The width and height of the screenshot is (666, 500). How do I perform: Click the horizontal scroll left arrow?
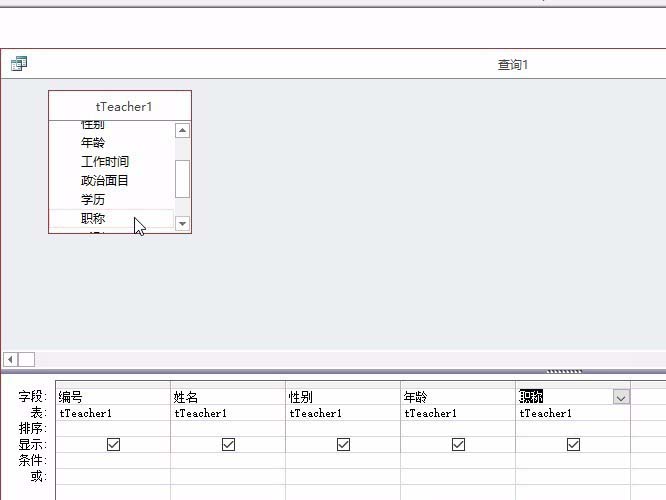[x=10, y=360]
